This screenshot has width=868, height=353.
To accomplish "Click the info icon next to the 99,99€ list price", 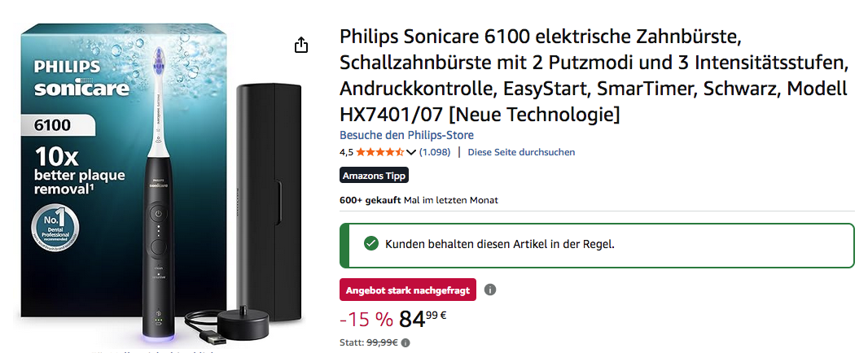I will pyautogui.click(x=406, y=342).
